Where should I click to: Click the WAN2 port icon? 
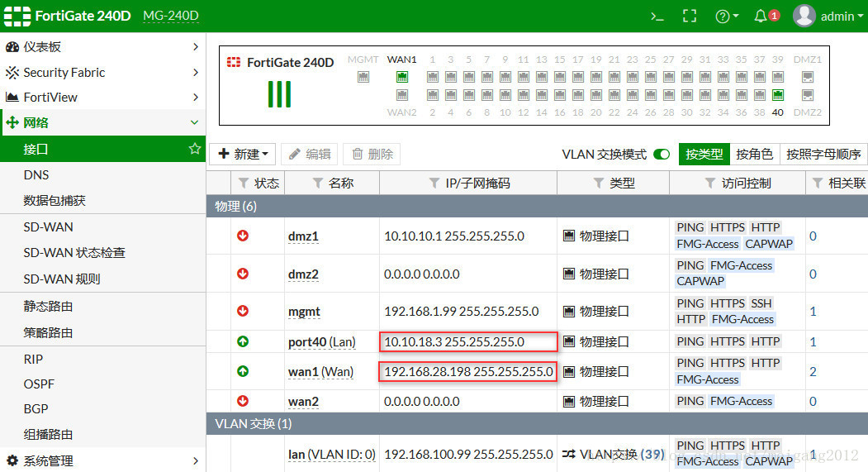(402, 95)
